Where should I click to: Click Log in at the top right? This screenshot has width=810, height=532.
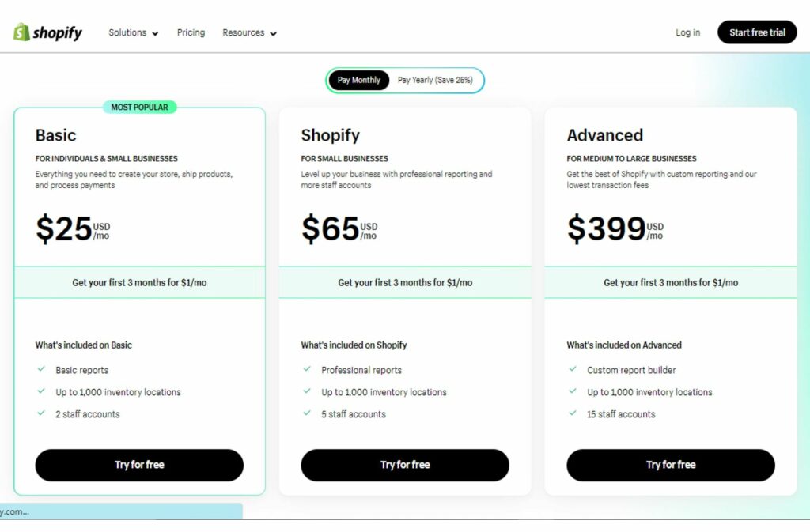[x=687, y=32]
